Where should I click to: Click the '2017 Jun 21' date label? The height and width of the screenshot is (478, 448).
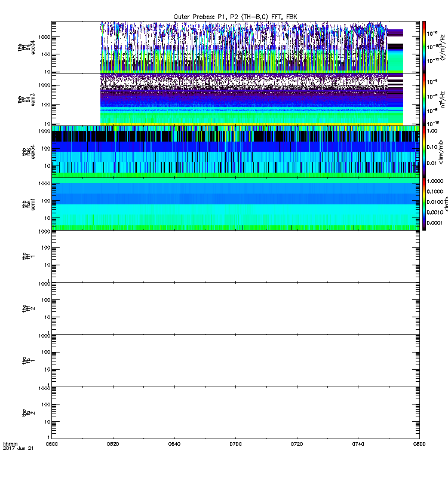(17, 449)
